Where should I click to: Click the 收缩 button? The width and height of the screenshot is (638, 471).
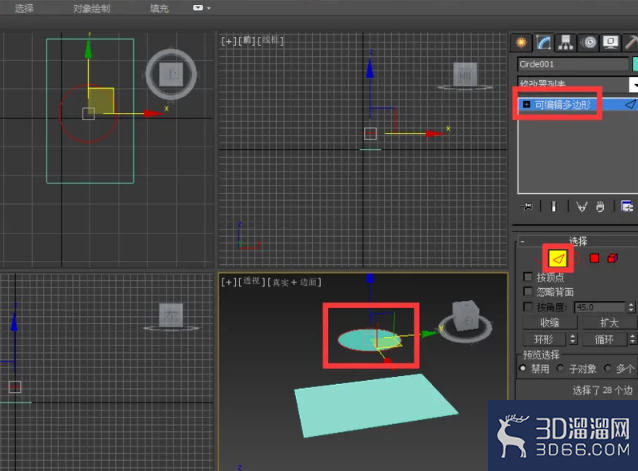click(x=550, y=323)
